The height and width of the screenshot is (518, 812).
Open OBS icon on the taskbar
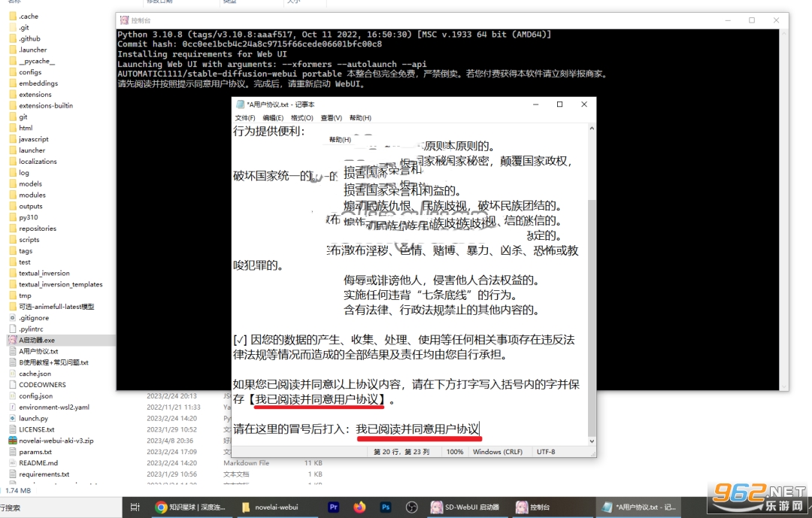pyautogui.click(x=412, y=507)
